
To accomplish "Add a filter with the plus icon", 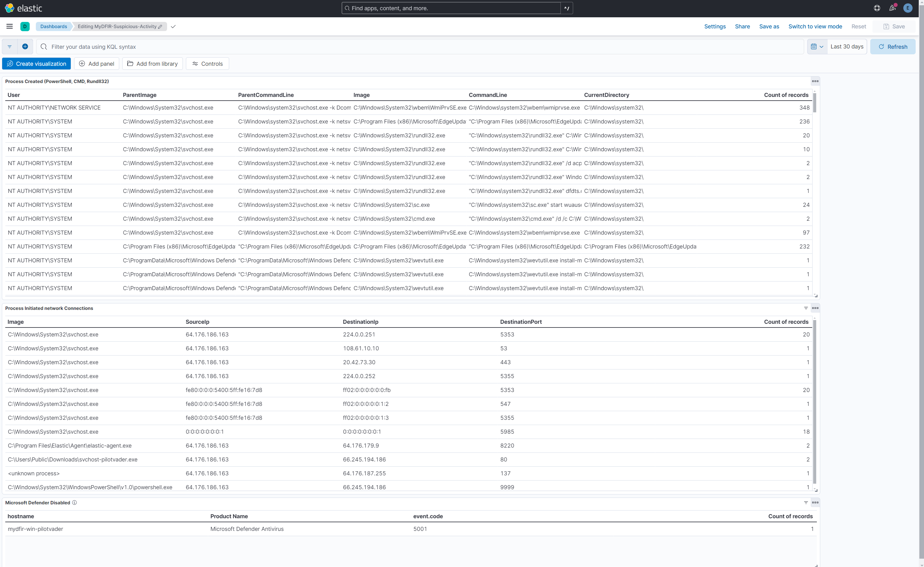I will (x=25, y=47).
